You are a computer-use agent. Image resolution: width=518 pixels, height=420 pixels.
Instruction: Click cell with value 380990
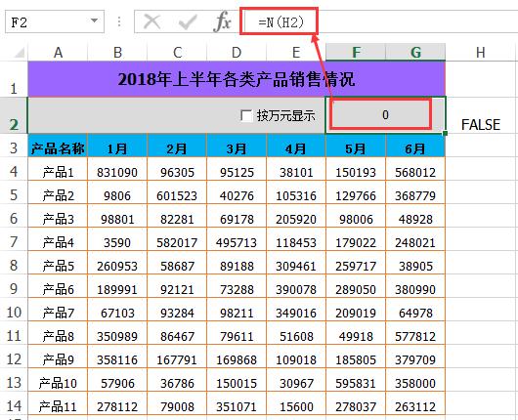click(x=415, y=286)
